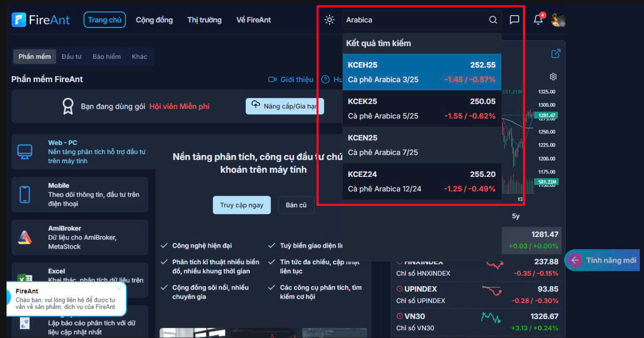The image size is (644, 338).
Task: Click the FireAnt chat greeting message
Action: 66,303
